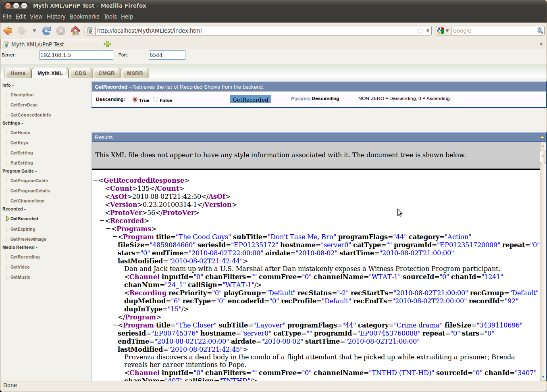Open the Discription sidebar link

tap(22, 95)
